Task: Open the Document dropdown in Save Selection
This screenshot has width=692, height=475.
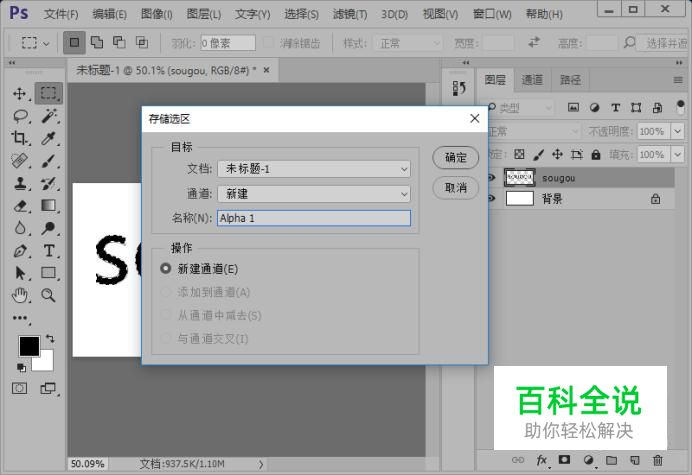Action: [x=314, y=169]
